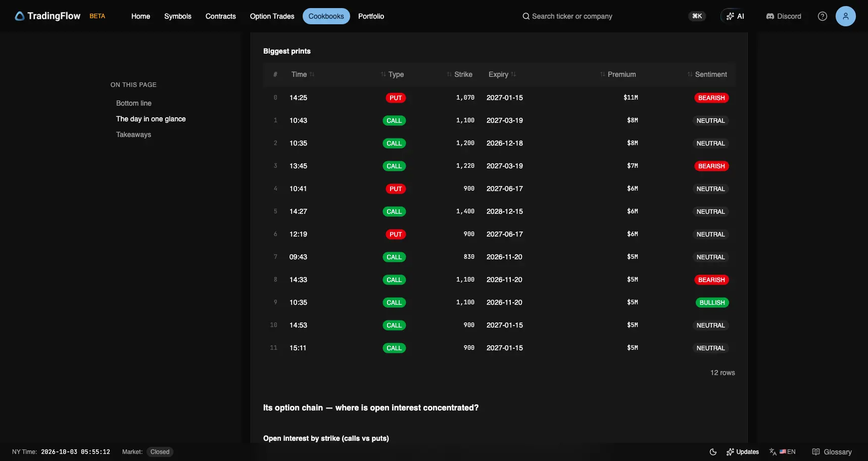Open the user profile avatar
This screenshot has width=868, height=461.
[x=846, y=16]
